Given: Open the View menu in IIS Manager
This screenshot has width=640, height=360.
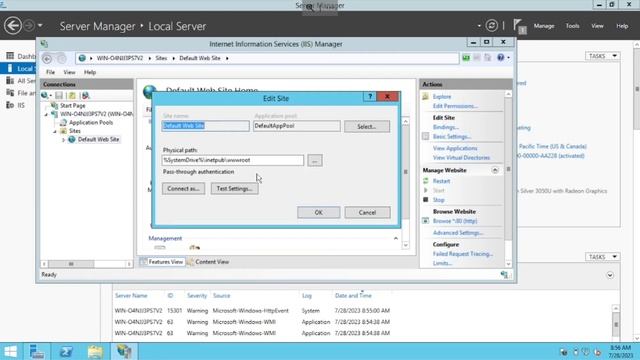Looking at the screenshot, I should pyautogui.click(x=69, y=72).
